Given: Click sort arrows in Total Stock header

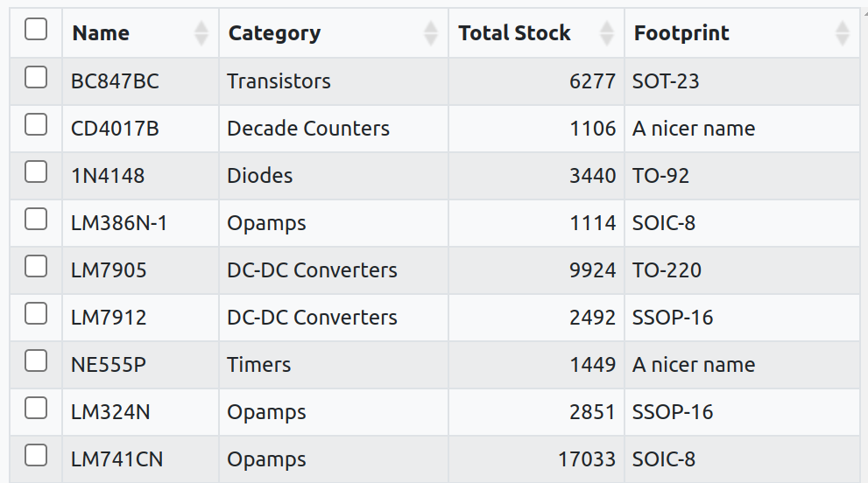Looking at the screenshot, I should pos(607,33).
